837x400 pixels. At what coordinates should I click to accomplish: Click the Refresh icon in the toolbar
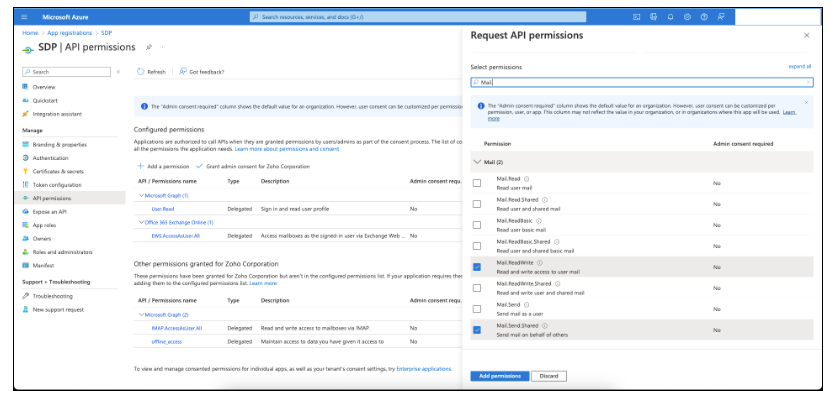click(x=141, y=72)
